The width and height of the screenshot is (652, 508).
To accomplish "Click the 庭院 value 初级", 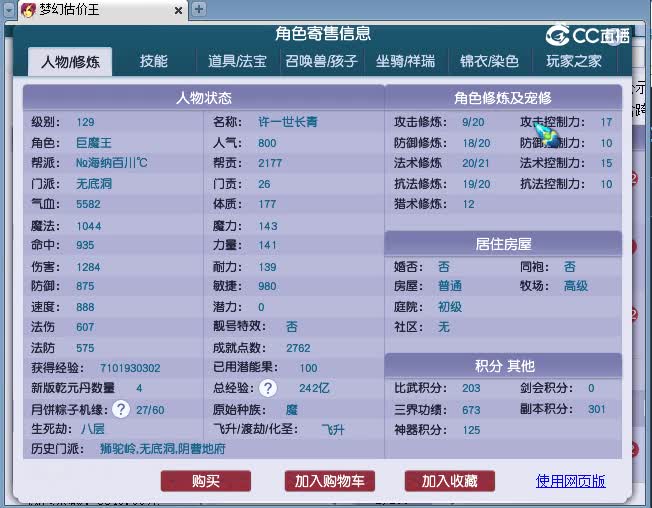I will [x=450, y=306].
